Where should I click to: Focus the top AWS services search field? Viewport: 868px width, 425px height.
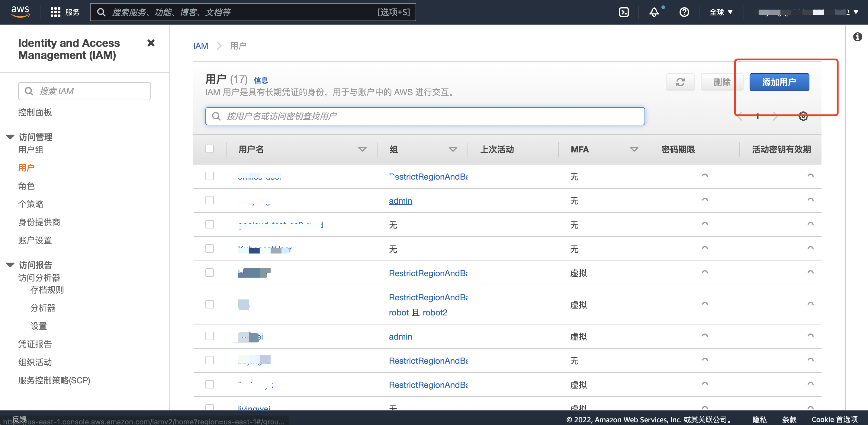(253, 12)
